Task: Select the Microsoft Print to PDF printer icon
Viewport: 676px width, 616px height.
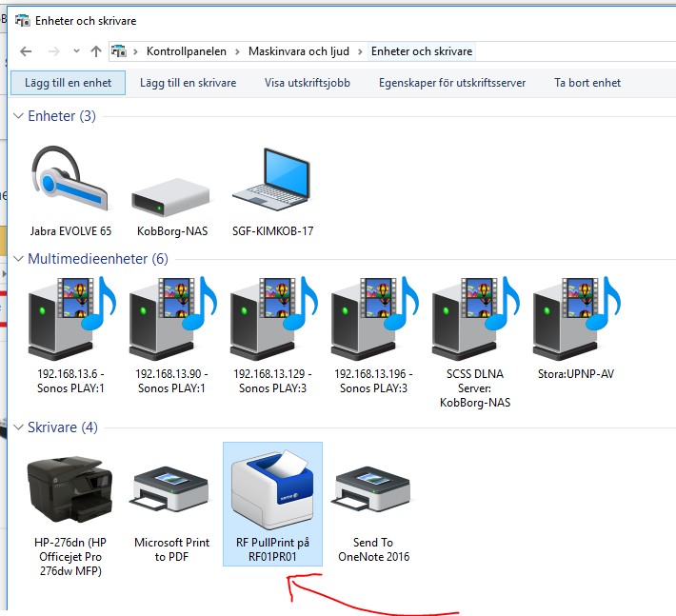Action: [x=170, y=489]
